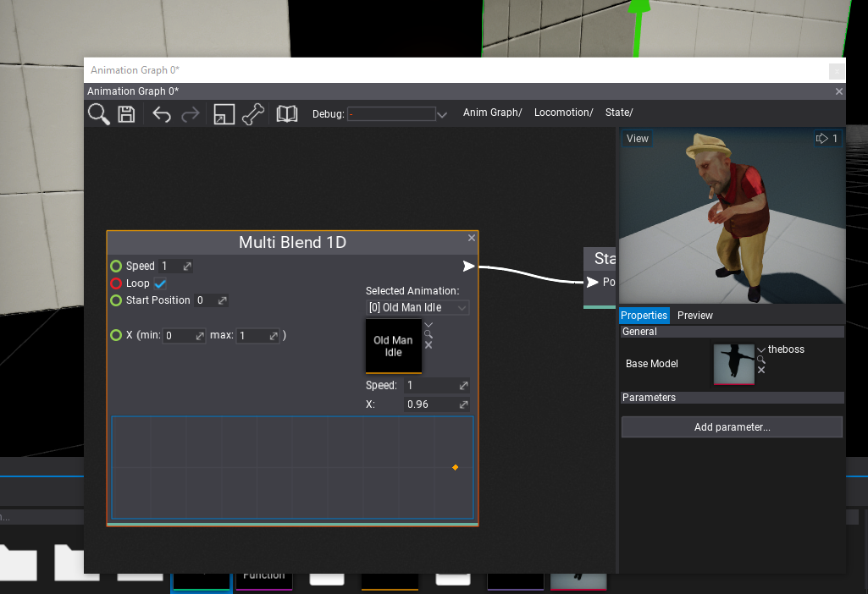The image size is (868, 594).
Task: Switch to the Preview tab
Action: click(694, 316)
